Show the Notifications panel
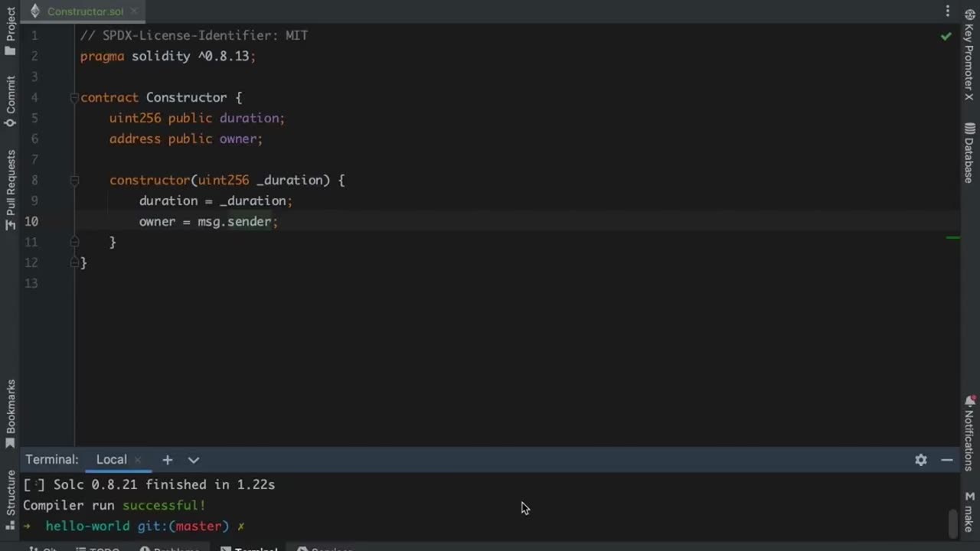Image resolution: width=980 pixels, height=551 pixels. coord(969,433)
